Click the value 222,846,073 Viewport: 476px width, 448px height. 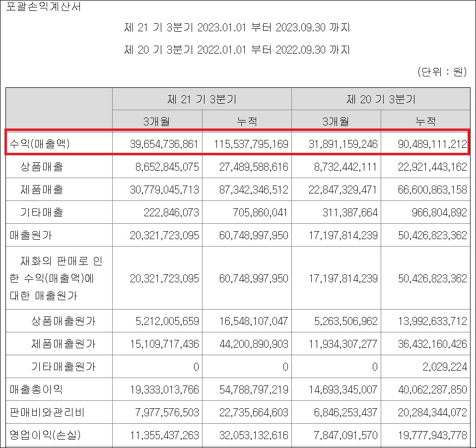tap(171, 212)
